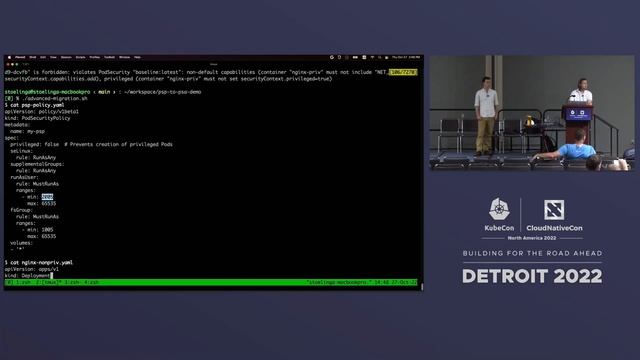Click 'rule: MustRunAs' under fsGroup
The image size is (640, 360).
pos(37,216)
